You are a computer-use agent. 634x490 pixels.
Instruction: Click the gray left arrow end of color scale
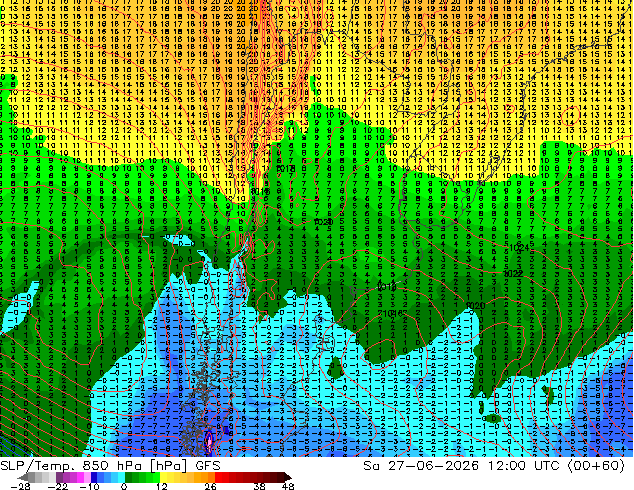coord(22,477)
